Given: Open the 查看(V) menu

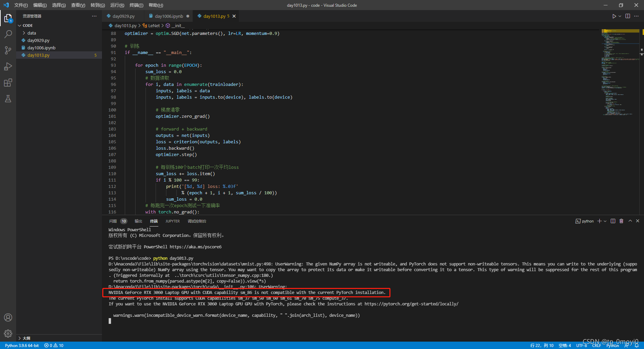Looking at the screenshot, I should 78,5.
